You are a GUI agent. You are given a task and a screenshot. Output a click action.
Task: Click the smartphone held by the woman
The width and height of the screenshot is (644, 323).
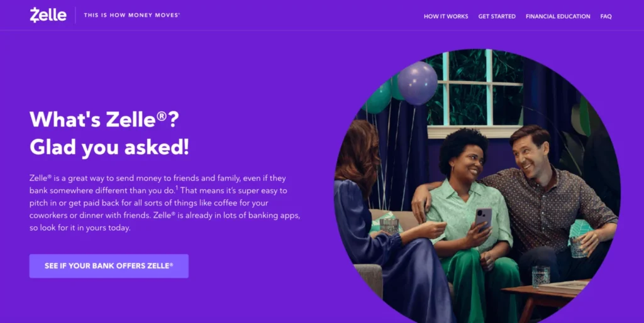pos(483,219)
